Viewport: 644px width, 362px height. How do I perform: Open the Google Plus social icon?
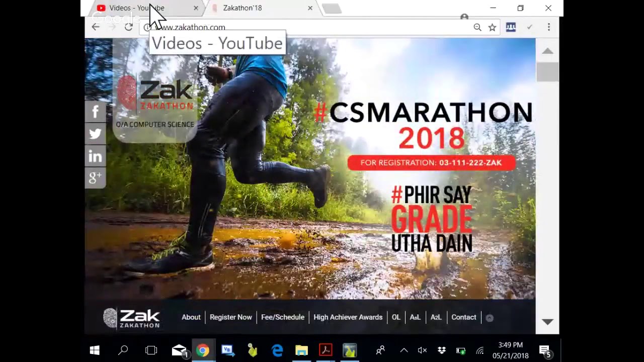[95, 177]
